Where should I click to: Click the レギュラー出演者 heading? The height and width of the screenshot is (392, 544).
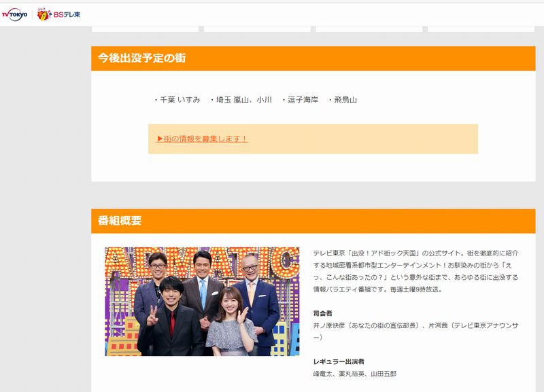point(339,361)
